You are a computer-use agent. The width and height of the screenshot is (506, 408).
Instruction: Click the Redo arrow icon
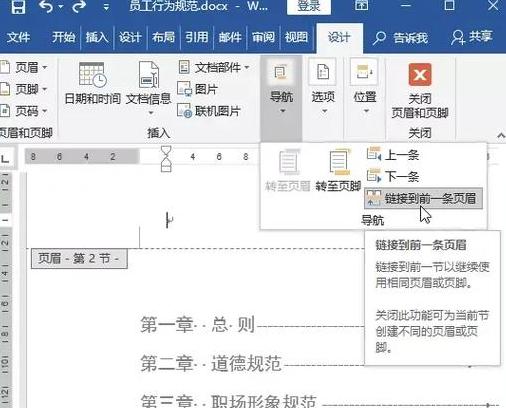pos(79,6)
